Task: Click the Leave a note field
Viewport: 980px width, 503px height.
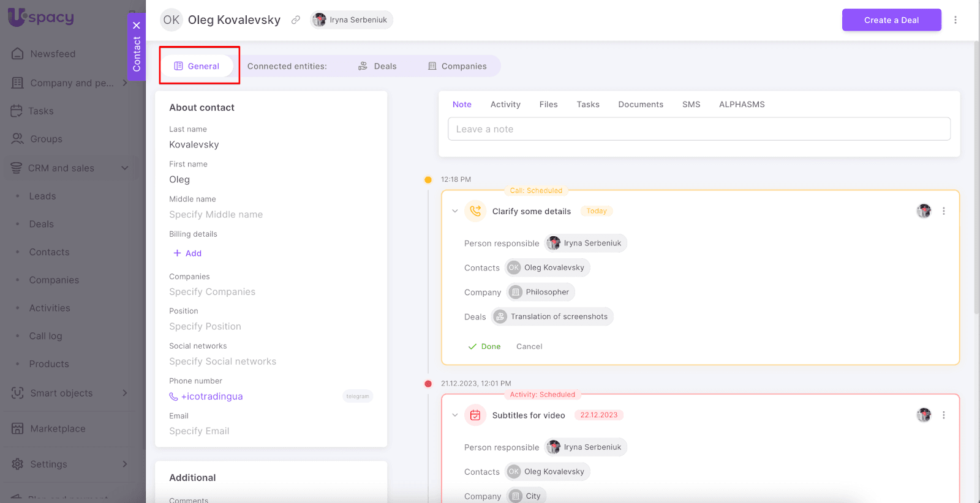Action: point(699,129)
